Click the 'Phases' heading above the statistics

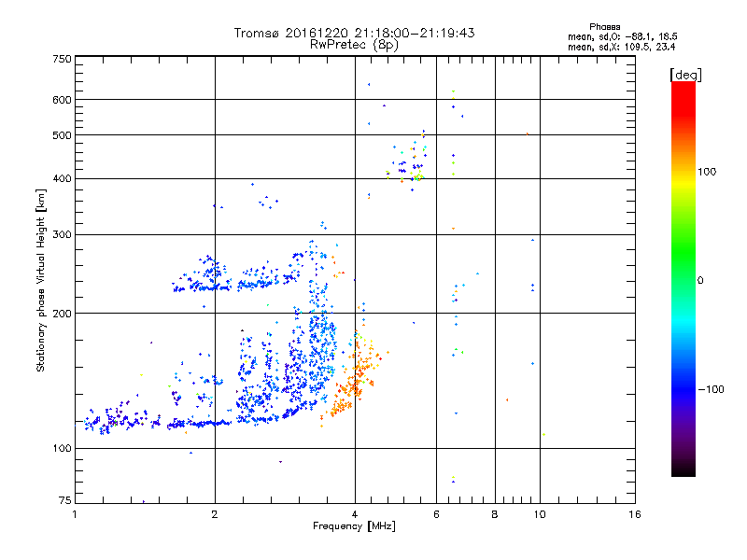pos(604,27)
